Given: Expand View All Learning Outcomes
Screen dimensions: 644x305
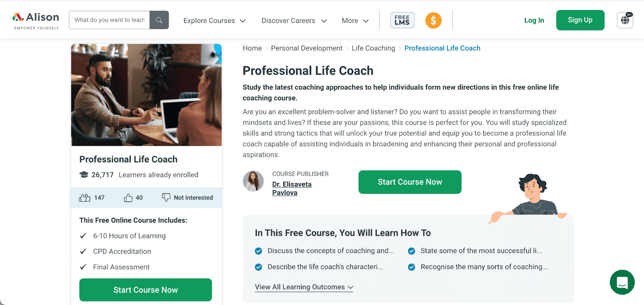Looking at the screenshot, I should click(303, 287).
